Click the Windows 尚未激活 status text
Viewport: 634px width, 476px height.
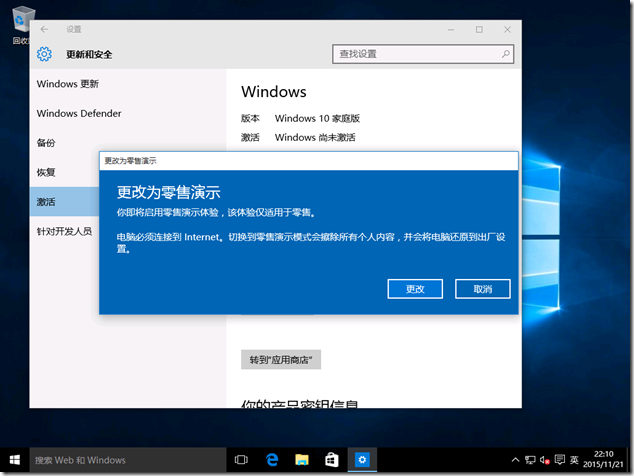[x=315, y=138]
